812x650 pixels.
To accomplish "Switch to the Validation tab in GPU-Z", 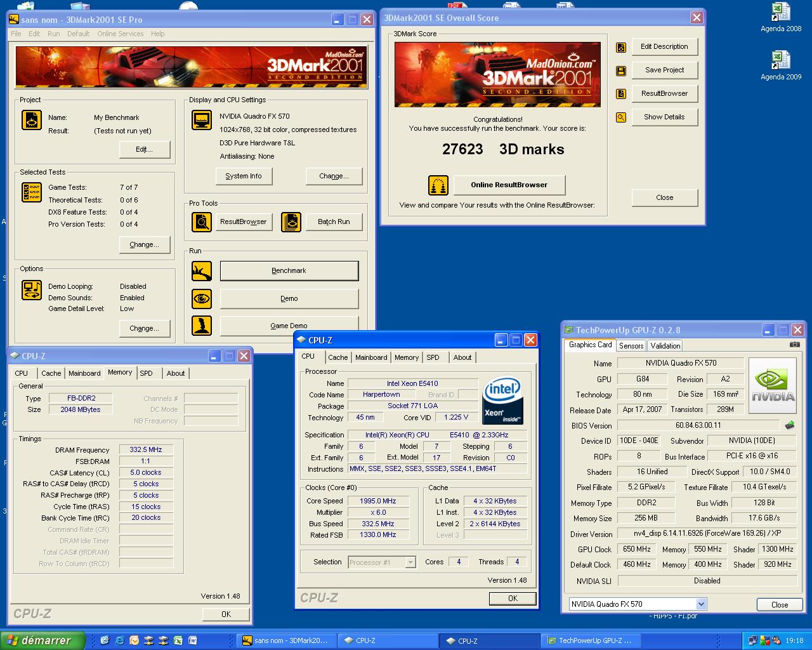I will point(665,346).
